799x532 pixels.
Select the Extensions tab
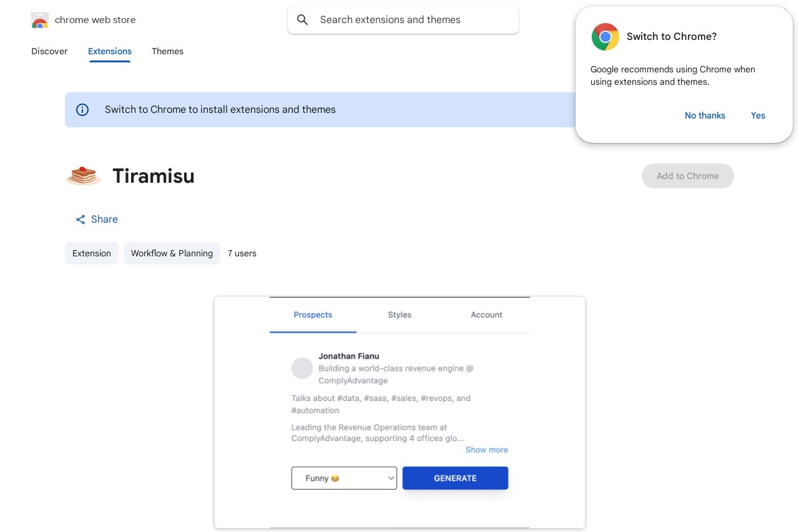(x=110, y=51)
